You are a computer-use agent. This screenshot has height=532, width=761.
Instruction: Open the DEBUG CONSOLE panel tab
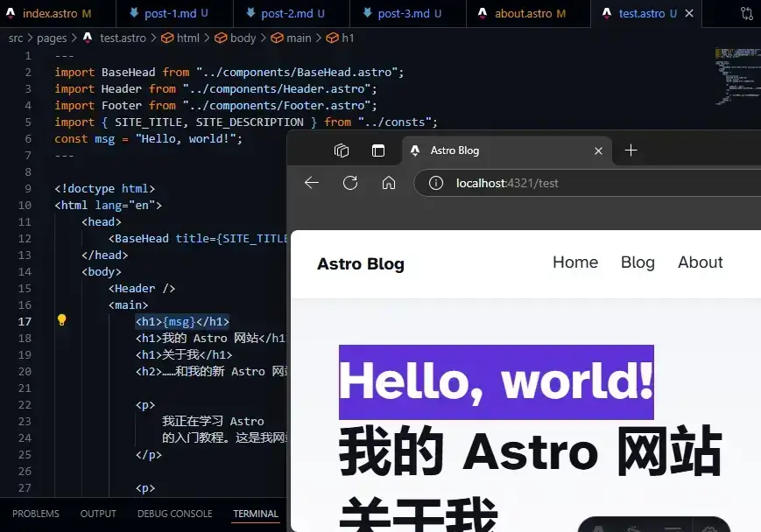[175, 514]
